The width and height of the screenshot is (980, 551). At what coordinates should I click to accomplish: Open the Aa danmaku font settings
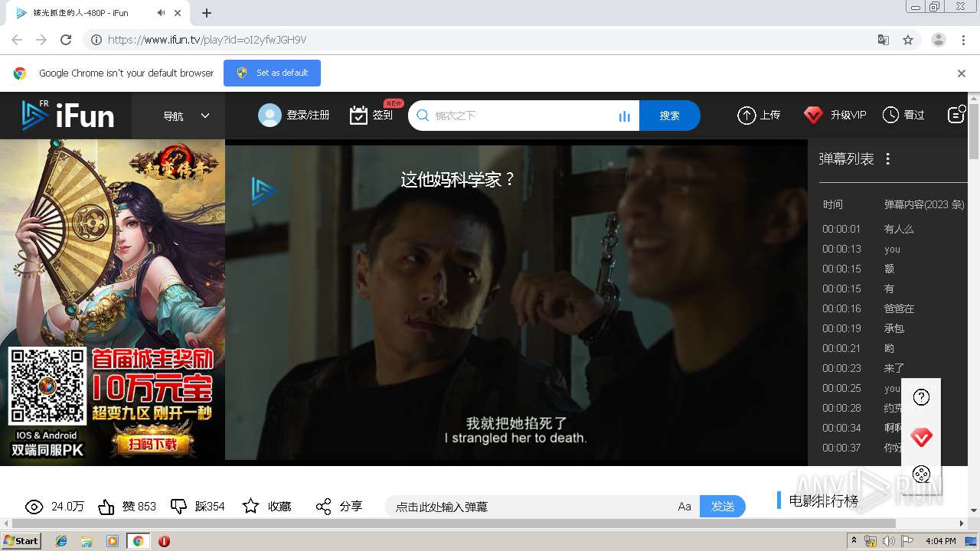(x=684, y=507)
